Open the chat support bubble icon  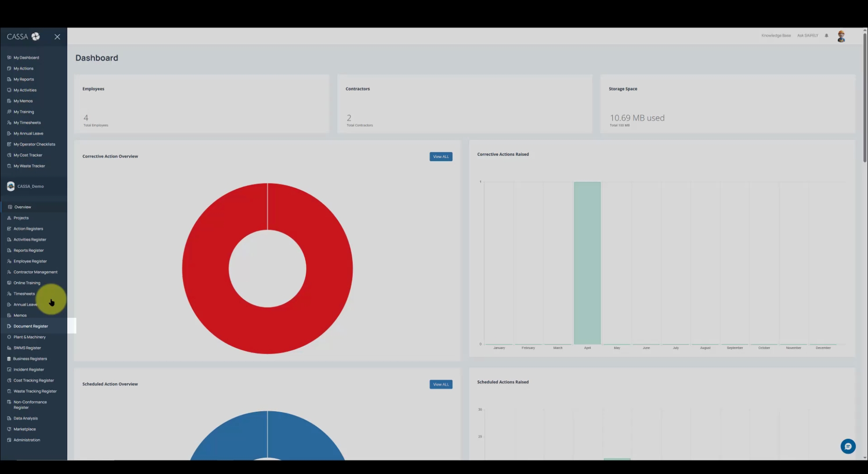[x=848, y=446]
